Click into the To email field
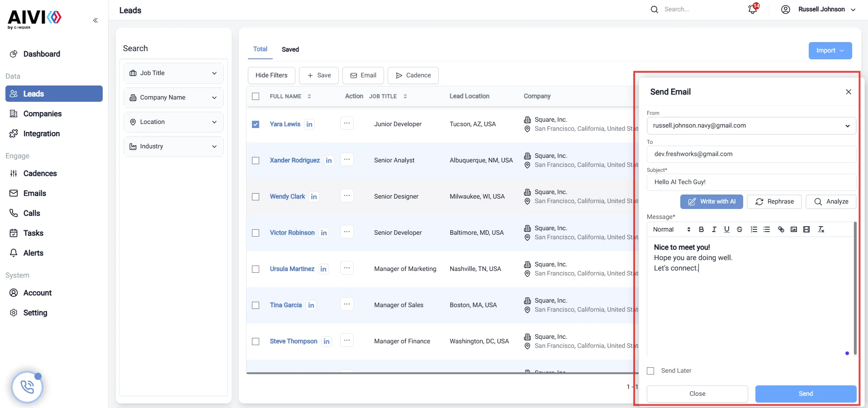868x408 pixels. click(x=751, y=154)
